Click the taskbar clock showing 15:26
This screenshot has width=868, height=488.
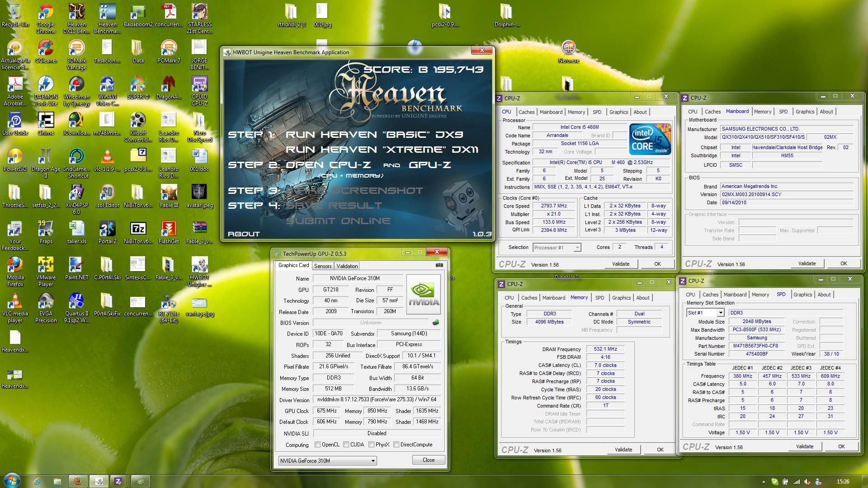[843, 482]
